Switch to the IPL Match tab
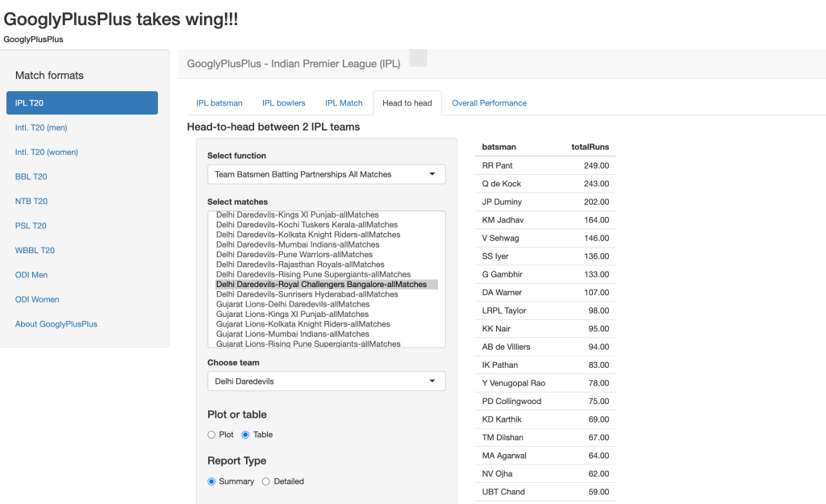This screenshot has width=826, height=504. tap(344, 103)
